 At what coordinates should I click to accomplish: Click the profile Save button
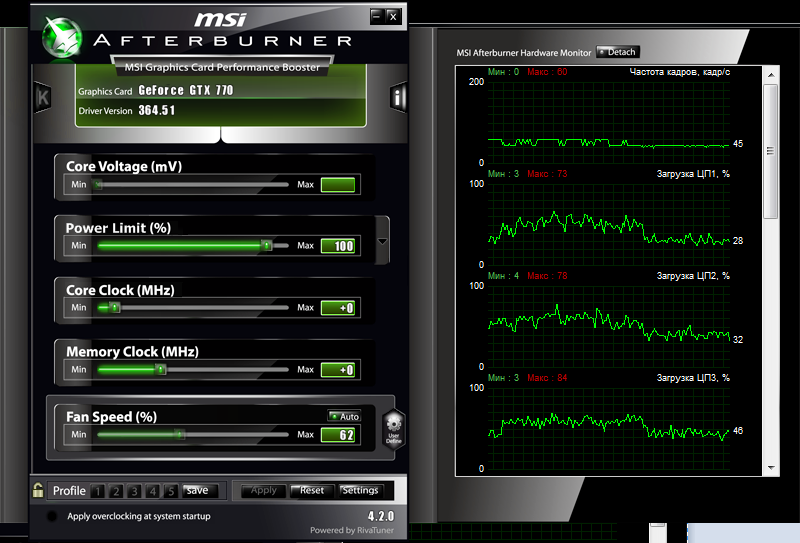tap(200, 490)
